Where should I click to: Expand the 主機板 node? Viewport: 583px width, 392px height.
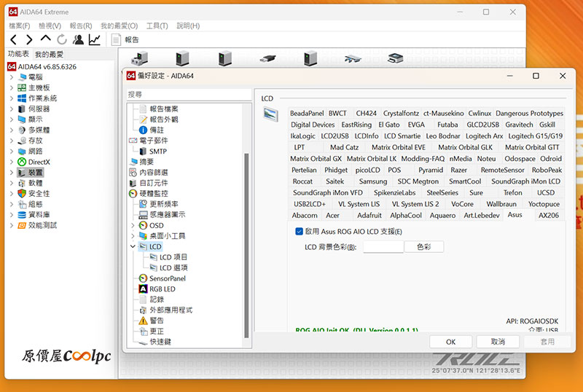click(x=12, y=87)
